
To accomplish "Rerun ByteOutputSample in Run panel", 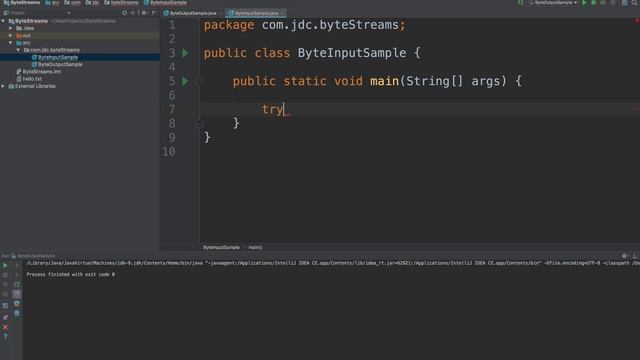I will click(5, 265).
